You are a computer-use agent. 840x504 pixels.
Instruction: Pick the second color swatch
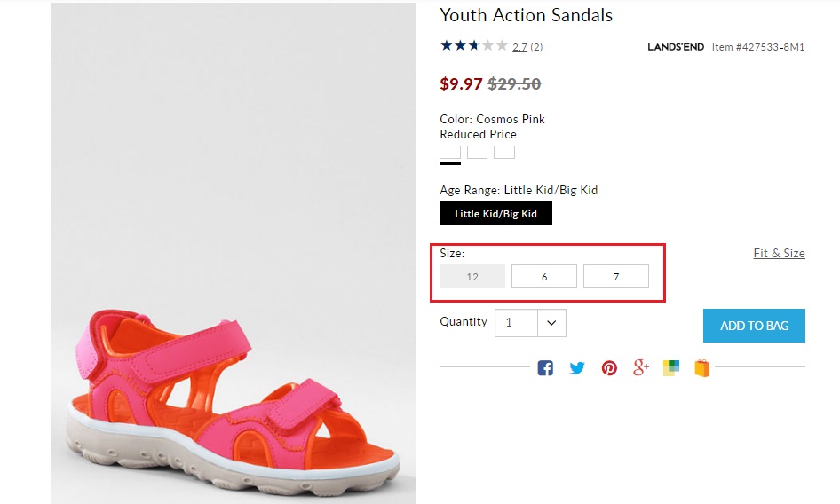tap(478, 152)
